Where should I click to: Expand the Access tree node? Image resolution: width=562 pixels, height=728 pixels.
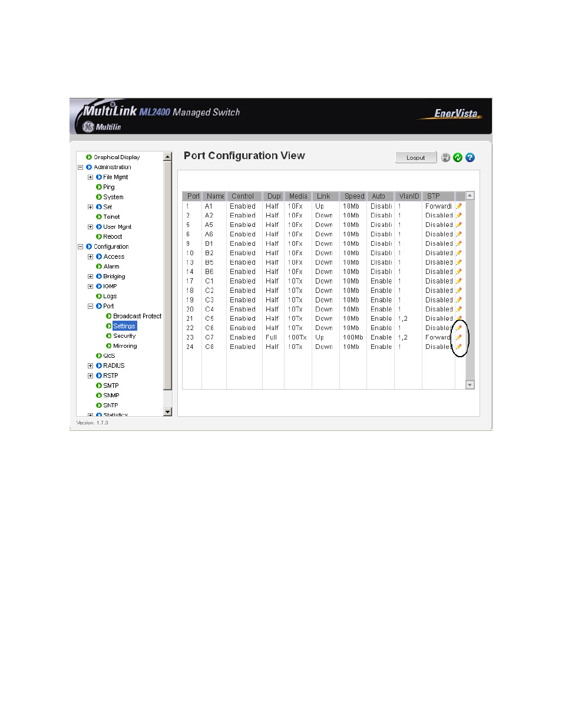pos(90,257)
